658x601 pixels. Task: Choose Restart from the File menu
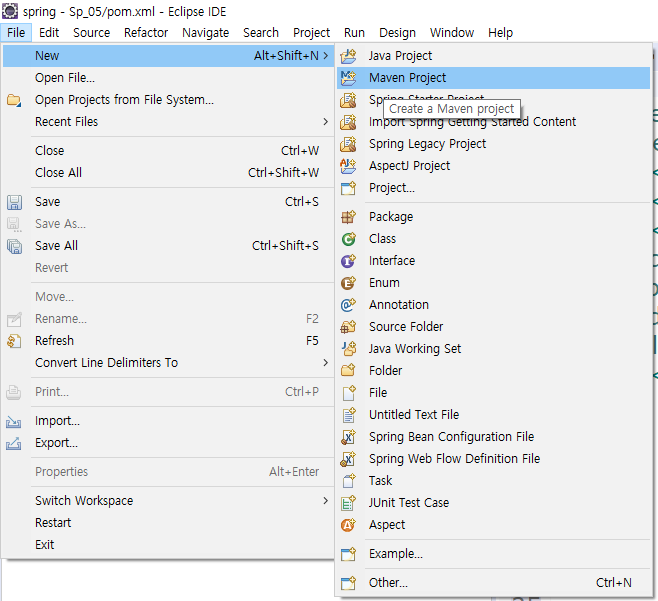tap(168, 523)
